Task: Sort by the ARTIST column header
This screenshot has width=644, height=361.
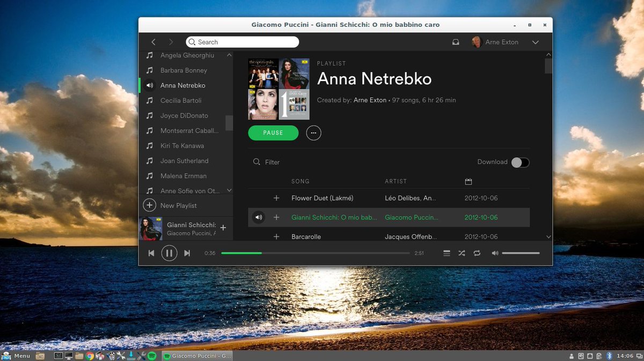Action: (396, 181)
